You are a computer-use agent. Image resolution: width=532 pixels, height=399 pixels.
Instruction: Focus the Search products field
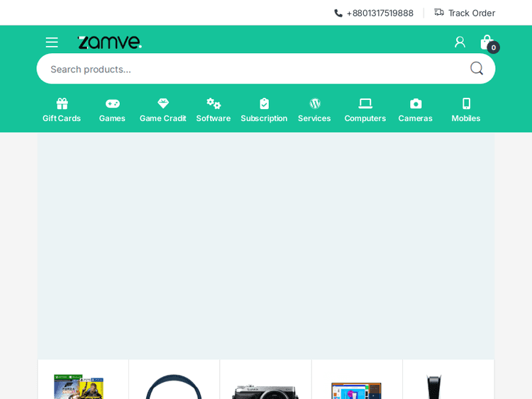tap(248, 69)
